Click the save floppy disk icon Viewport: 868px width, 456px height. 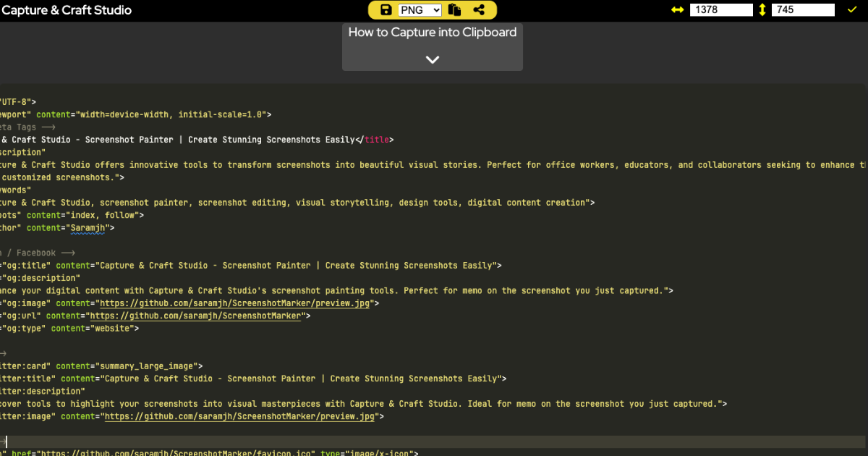(x=386, y=10)
